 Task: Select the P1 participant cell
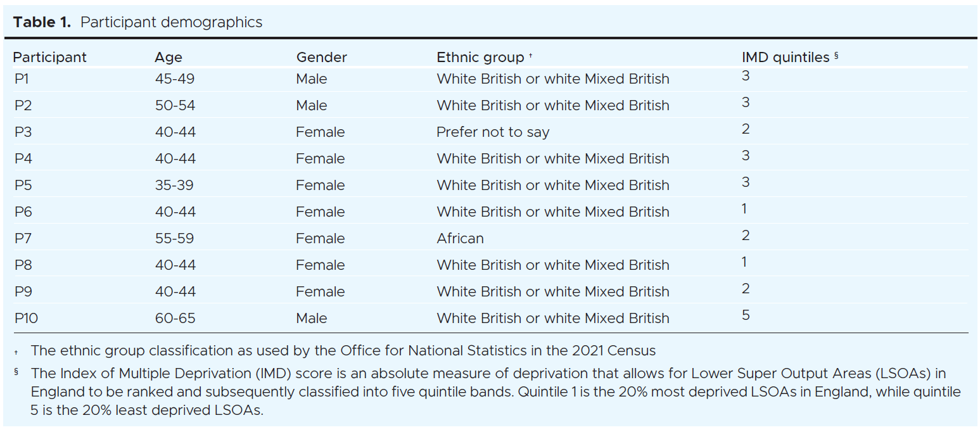pos(22,79)
